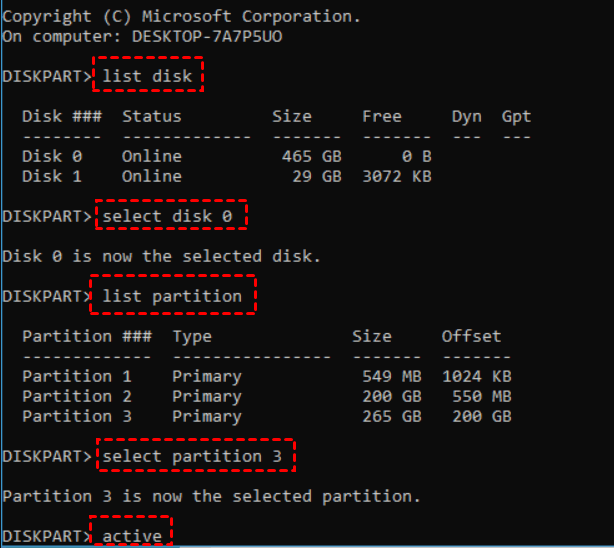Click the highlighted "list disk" command

[148, 76]
